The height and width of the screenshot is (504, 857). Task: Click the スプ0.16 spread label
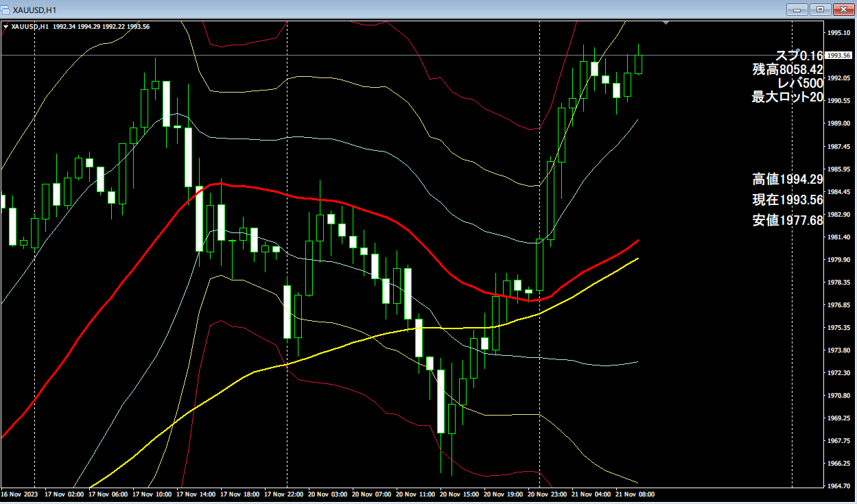coord(799,56)
